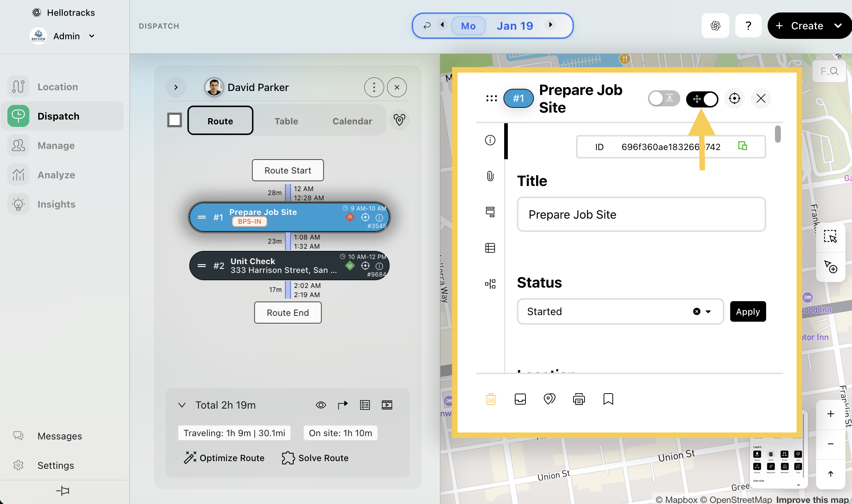Select the Unit Check job card

click(x=289, y=266)
